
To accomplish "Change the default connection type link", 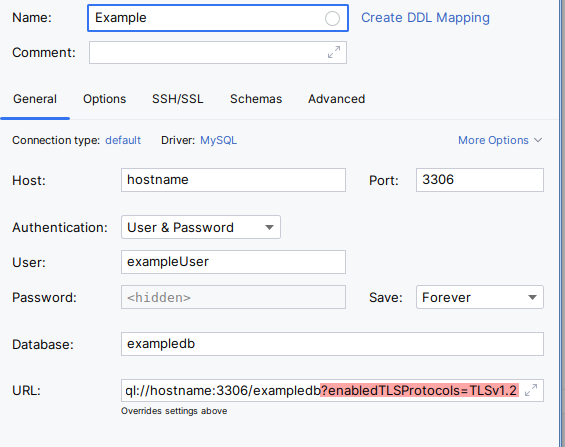I will click(123, 140).
